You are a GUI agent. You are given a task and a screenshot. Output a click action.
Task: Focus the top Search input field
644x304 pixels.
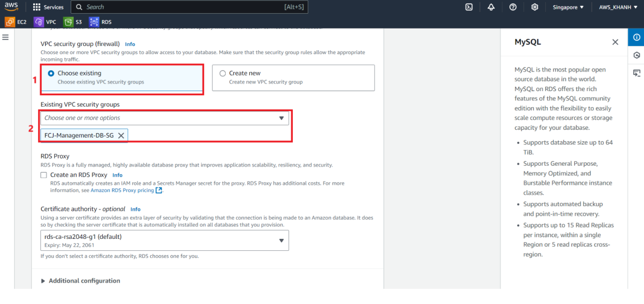tap(189, 7)
